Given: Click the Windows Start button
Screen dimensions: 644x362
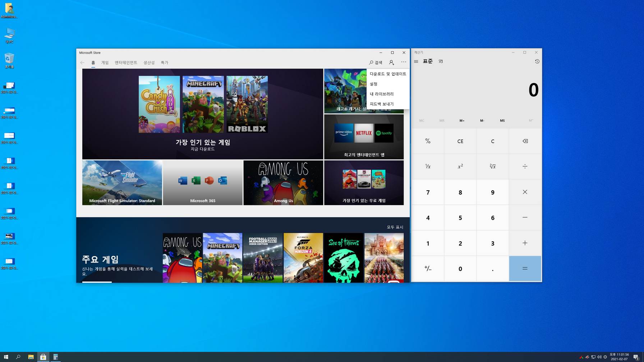Looking at the screenshot, I should tap(6, 357).
